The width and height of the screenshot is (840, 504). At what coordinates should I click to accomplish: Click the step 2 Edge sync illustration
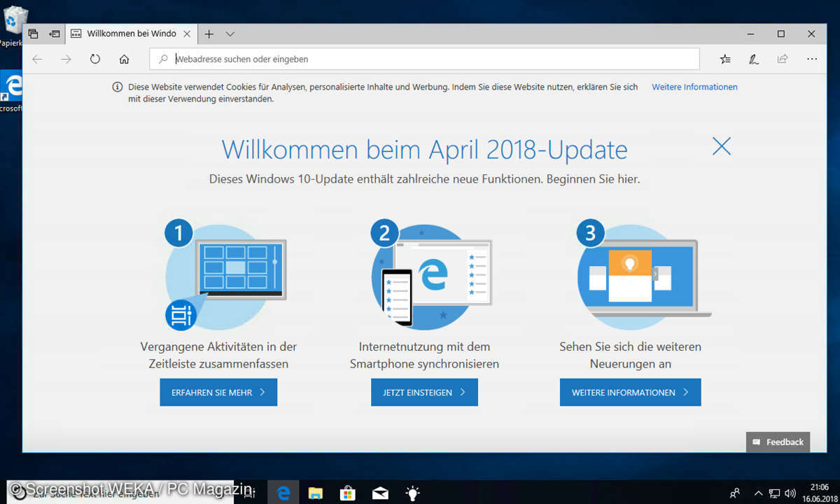pyautogui.click(x=431, y=275)
